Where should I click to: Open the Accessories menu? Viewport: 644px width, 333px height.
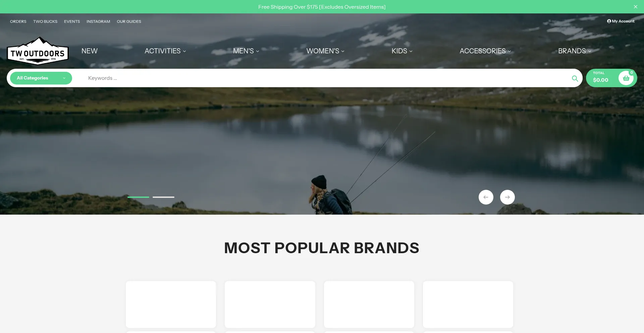click(x=485, y=51)
